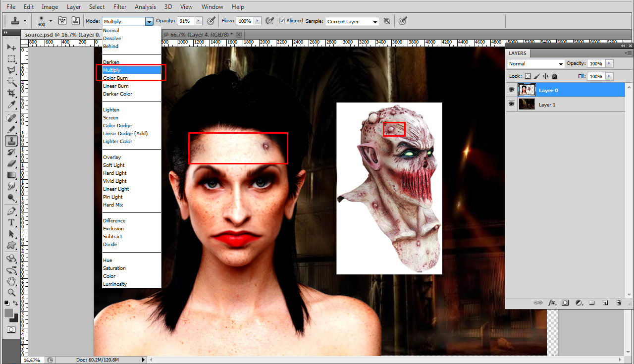The width and height of the screenshot is (634, 364).
Task: Select the 3D Rotate tool
Action: 11,259
